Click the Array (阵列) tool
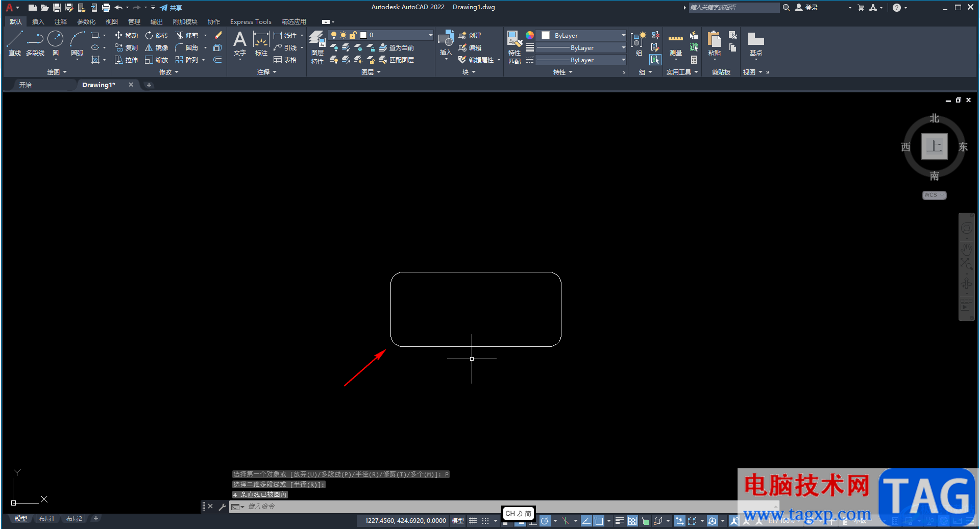Screen dimensions: 980x529 click(187, 60)
